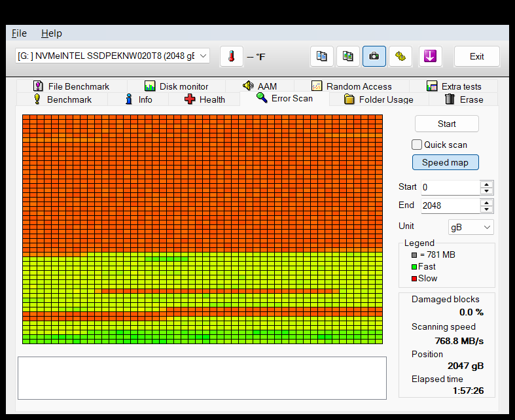Click the empty log text box
The width and height of the screenshot is (515, 420).
pyautogui.click(x=202, y=378)
